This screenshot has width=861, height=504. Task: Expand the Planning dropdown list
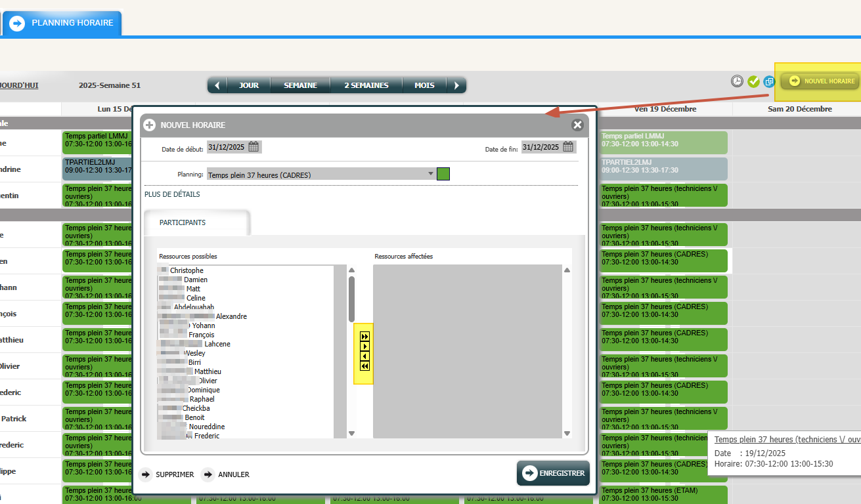[x=431, y=174]
